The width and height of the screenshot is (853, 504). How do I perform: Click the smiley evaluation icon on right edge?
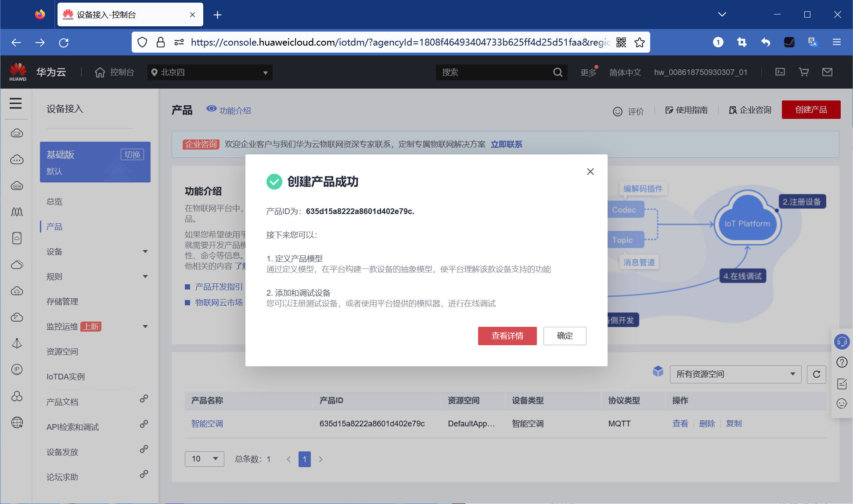(x=842, y=404)
